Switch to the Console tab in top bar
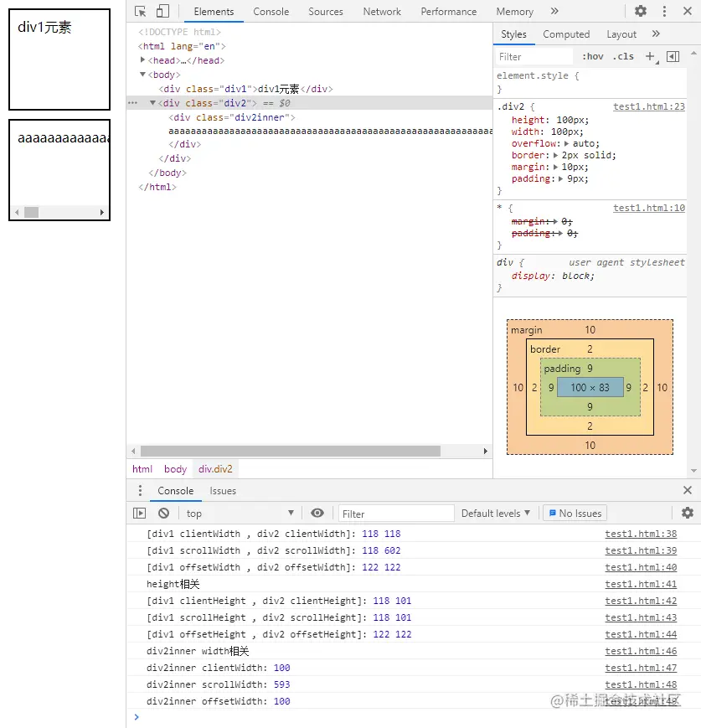Image resolution: width=701 pixels, height=728 pixels. (x=271, y=12)
